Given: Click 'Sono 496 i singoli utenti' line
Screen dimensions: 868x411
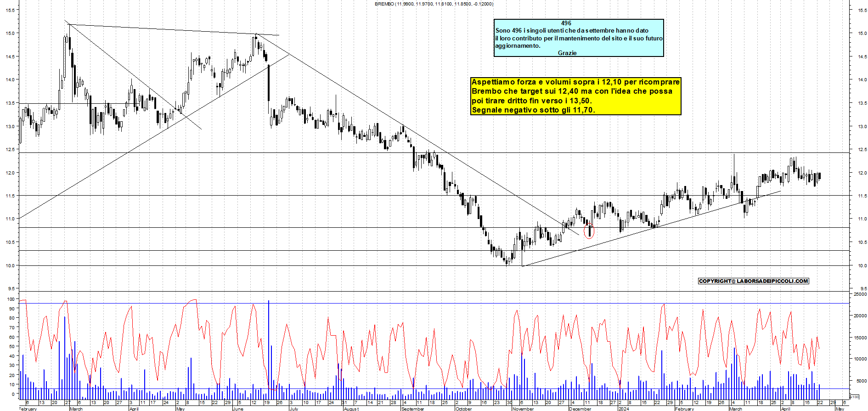Looking at the screenshot, I should pos(572,30).
